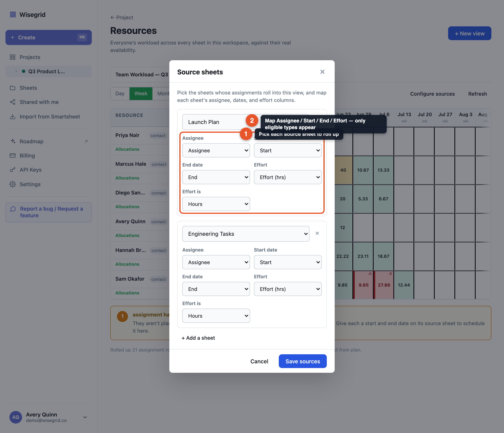Click the Jul 20 week column header
The height and width of the screenshot is (433, 504).
click(425, 117)
